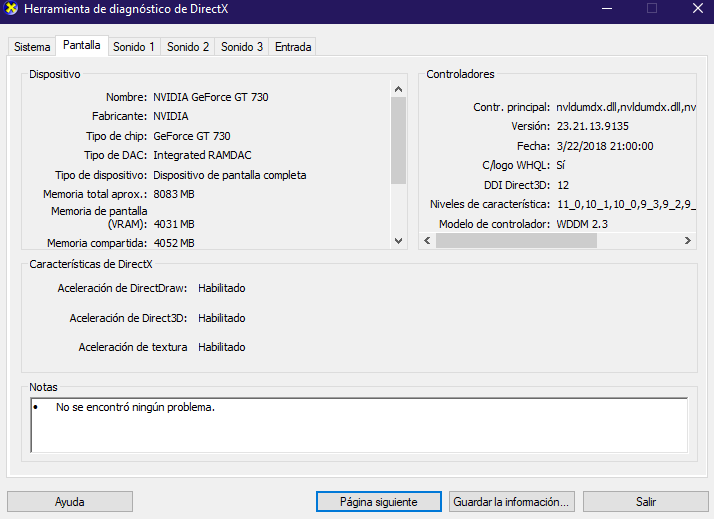Open the Sonido 1 tab
Viewport: 714px width, 519px height.
click(x=134, y=47)
